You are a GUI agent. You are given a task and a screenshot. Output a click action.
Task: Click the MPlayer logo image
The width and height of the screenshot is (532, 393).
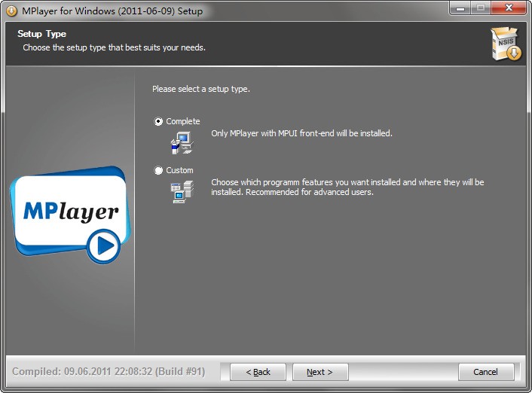click(x=70, y=215)
